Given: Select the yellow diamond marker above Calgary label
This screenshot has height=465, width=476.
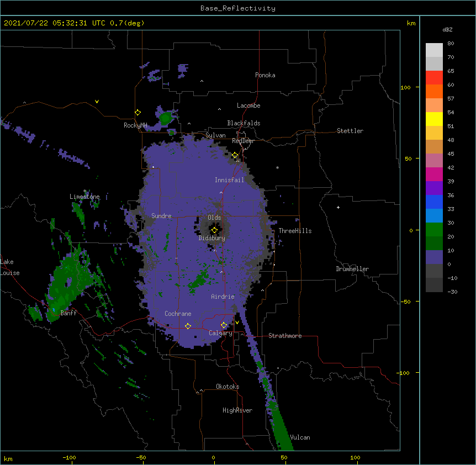Looking at the screenshot, I should (224, 325).
